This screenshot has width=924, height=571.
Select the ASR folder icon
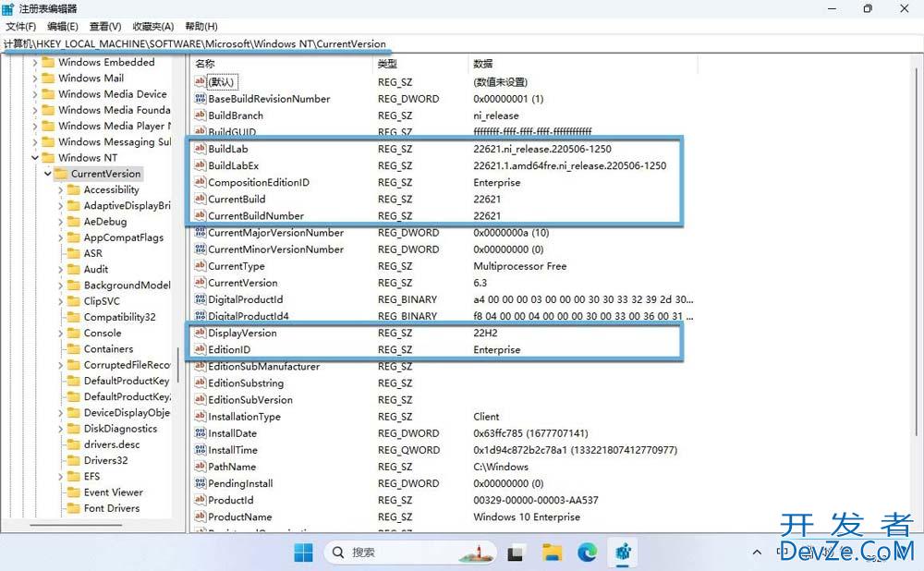74,253
